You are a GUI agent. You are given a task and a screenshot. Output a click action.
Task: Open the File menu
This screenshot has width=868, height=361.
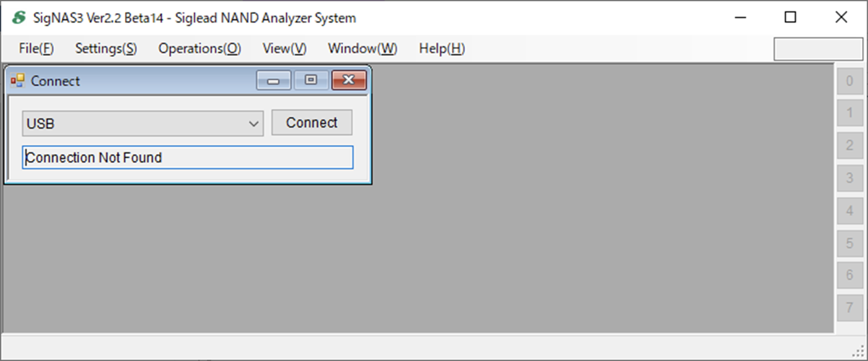coord(36,48)
